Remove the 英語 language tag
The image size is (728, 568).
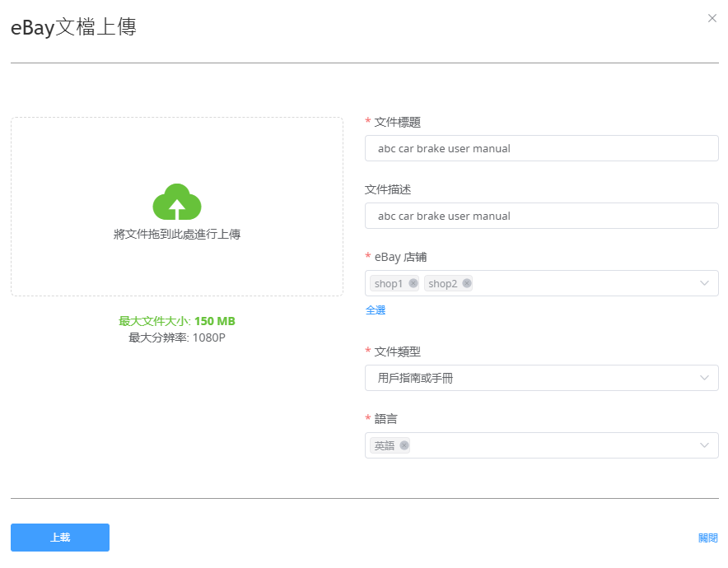point(404,445)
